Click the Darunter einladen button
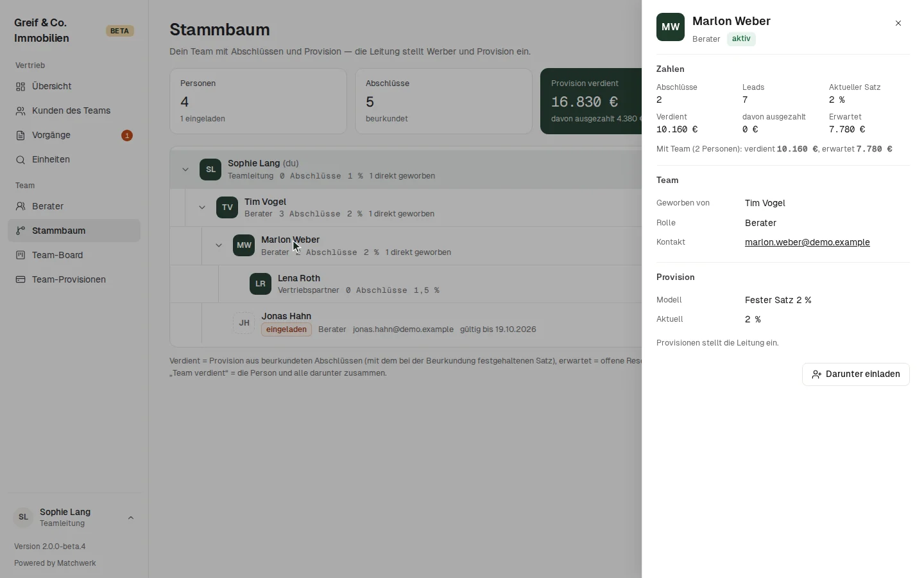The width and height of the screenshot is (924, 578). point(855,374)
